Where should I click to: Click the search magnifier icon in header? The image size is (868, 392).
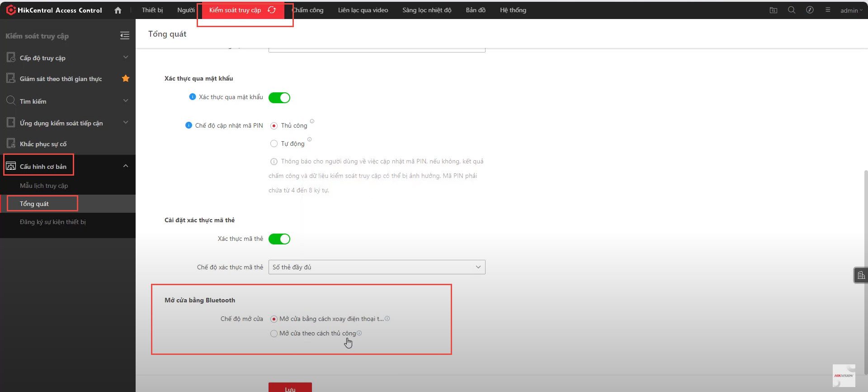coord(791,10)
